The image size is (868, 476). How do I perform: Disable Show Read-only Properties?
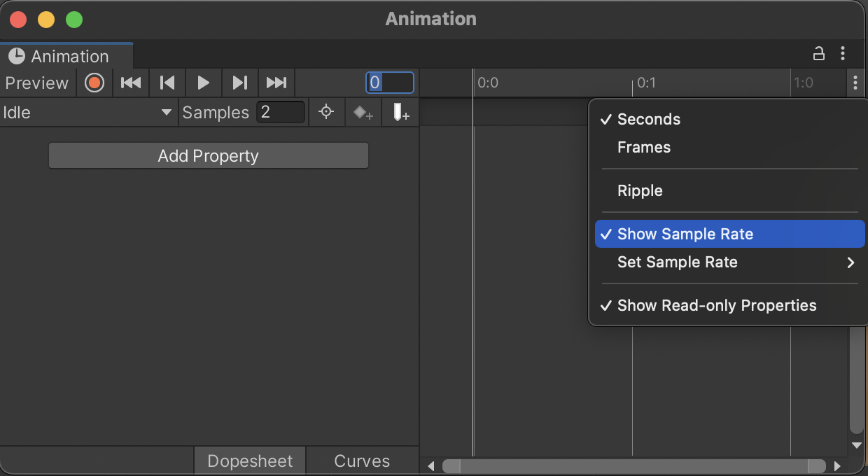click(x=716, y=305)
